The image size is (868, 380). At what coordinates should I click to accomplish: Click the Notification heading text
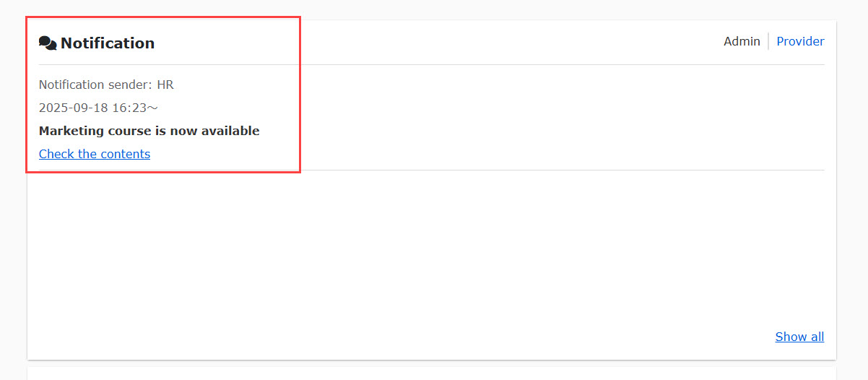point(108,43)
